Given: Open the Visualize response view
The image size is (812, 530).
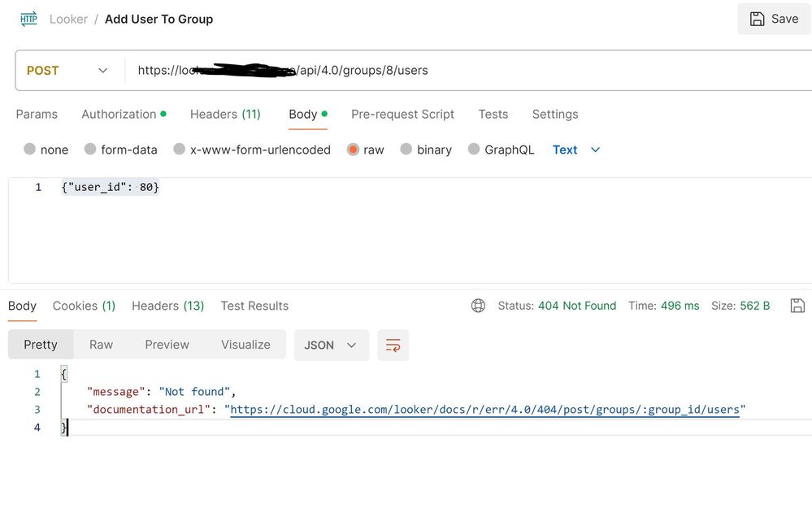Looking at the screenshot, I should tap(245, 345).
